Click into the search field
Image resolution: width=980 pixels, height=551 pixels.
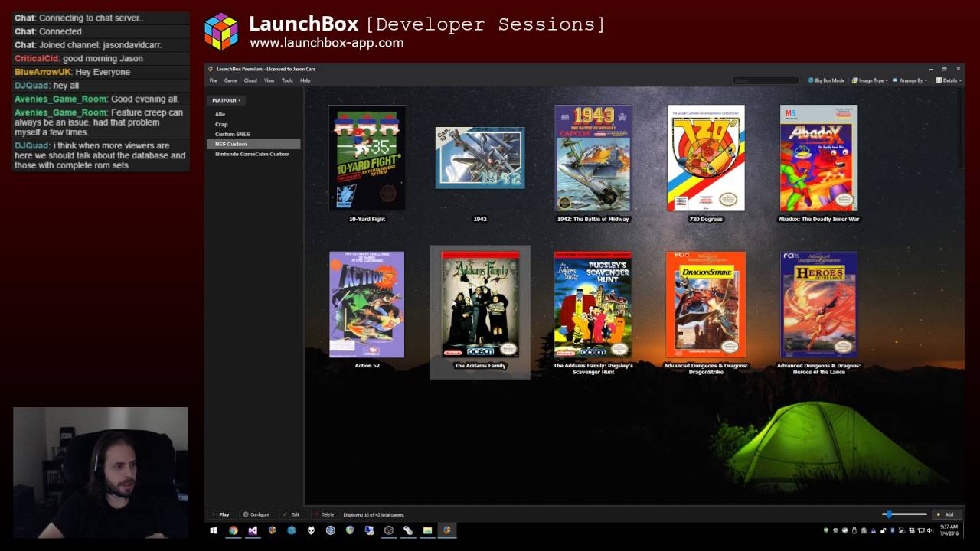(766, 80)
